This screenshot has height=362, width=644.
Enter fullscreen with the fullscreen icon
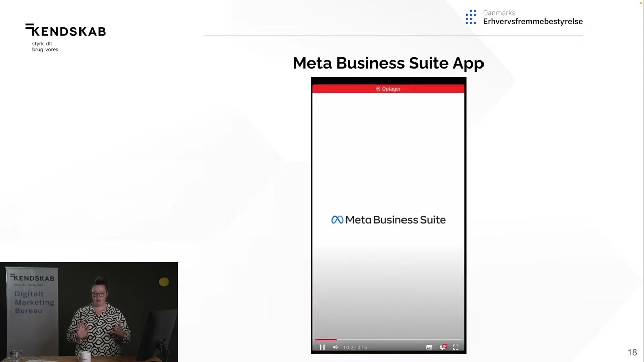click(x=456, y=347)
